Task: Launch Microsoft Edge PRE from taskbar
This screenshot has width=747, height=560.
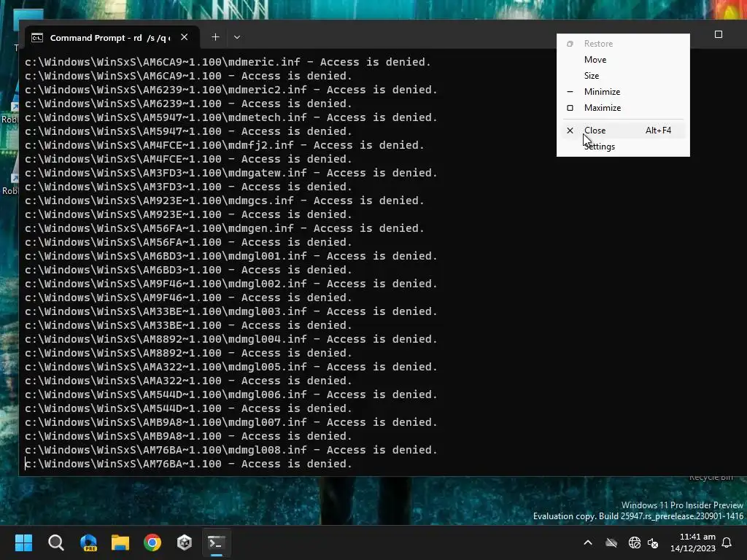Action: click(88, 542)
